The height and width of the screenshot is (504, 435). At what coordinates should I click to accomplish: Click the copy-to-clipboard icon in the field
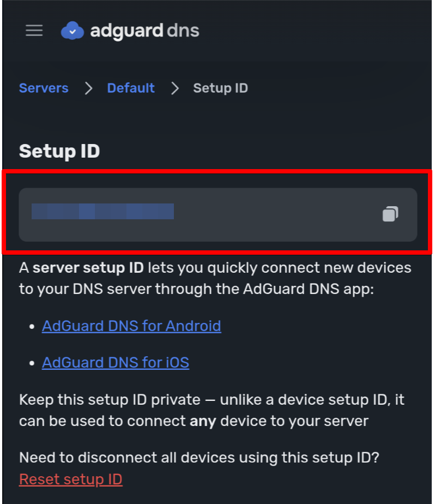pos(390,214)
